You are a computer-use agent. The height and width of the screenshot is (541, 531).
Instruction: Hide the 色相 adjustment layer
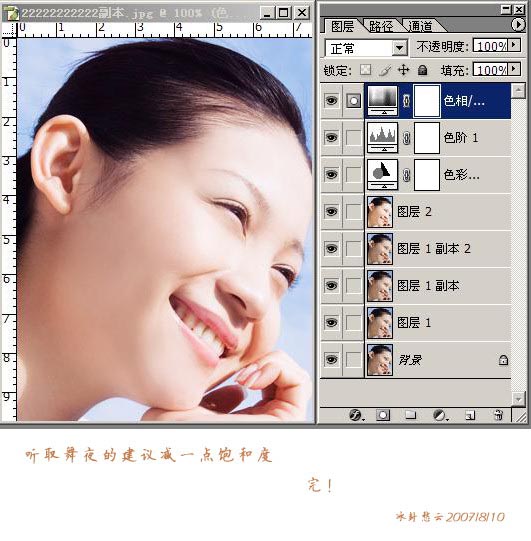coord(331,101)
